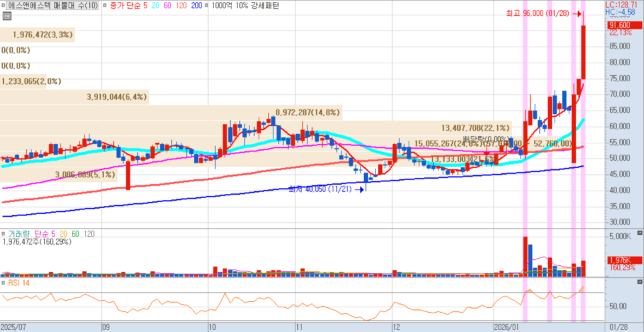Click the tallest red volume bar in January
644x332 pixels.
525,256
